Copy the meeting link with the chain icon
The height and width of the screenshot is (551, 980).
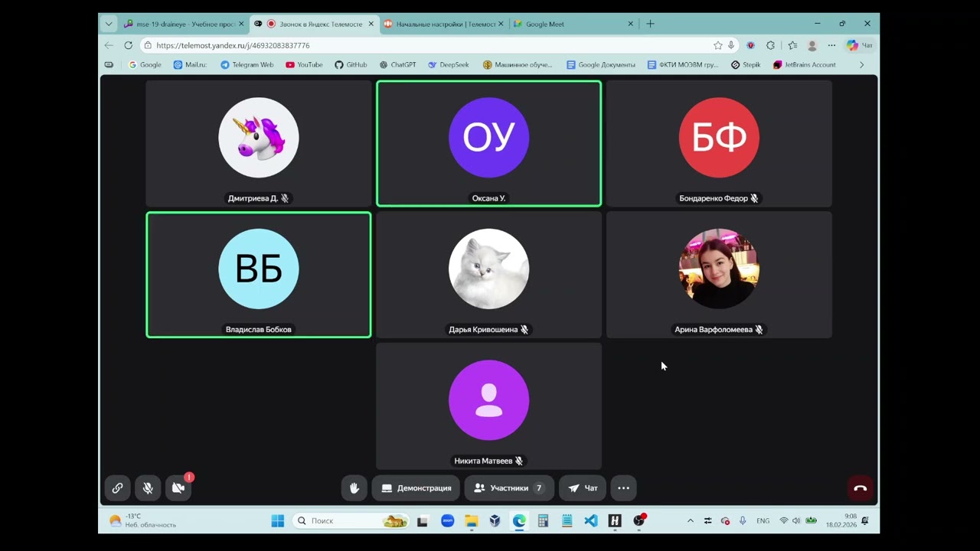[x=117, y=488]
